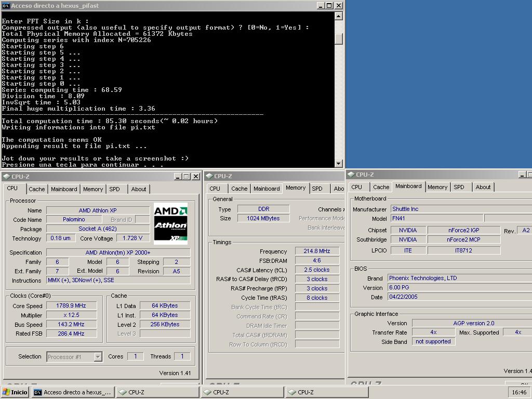This screenshot has height=399, width=532.
Task: Maximize the command prompt window
Action: [329, 6]
